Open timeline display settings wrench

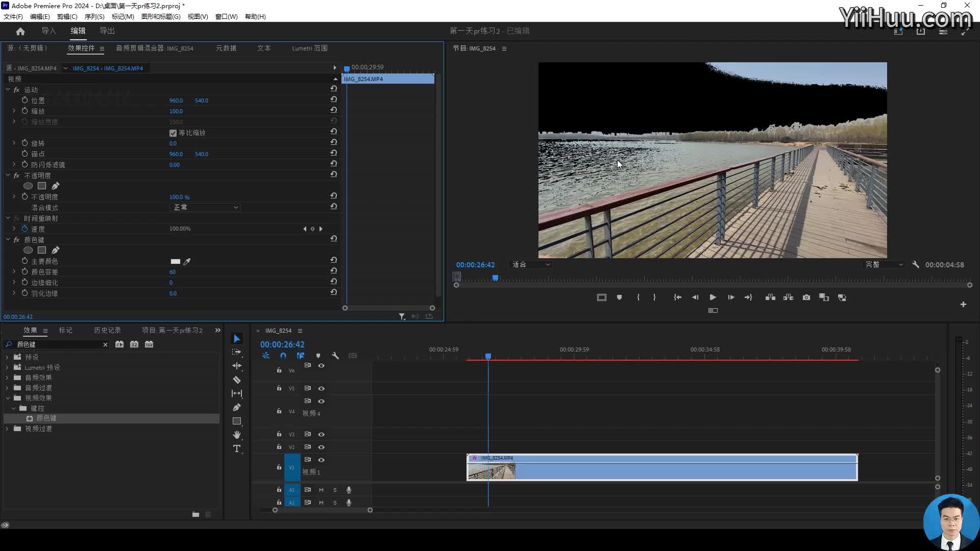(x=335, y=356)
